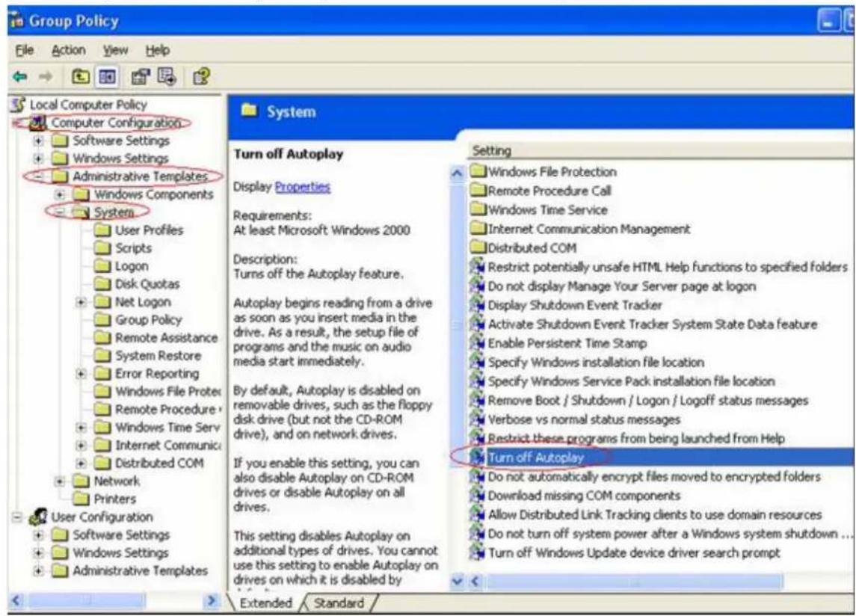Expand the Error Reporting node

(x=81, y=374)
